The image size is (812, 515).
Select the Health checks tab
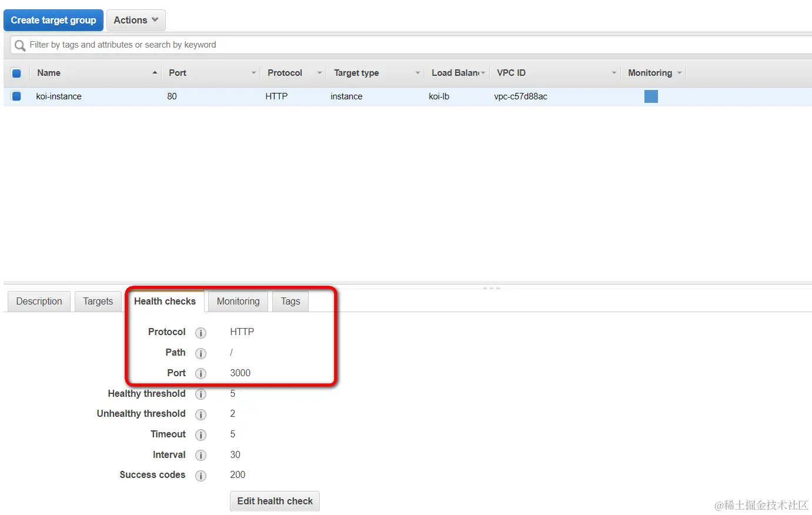point(165,301)
